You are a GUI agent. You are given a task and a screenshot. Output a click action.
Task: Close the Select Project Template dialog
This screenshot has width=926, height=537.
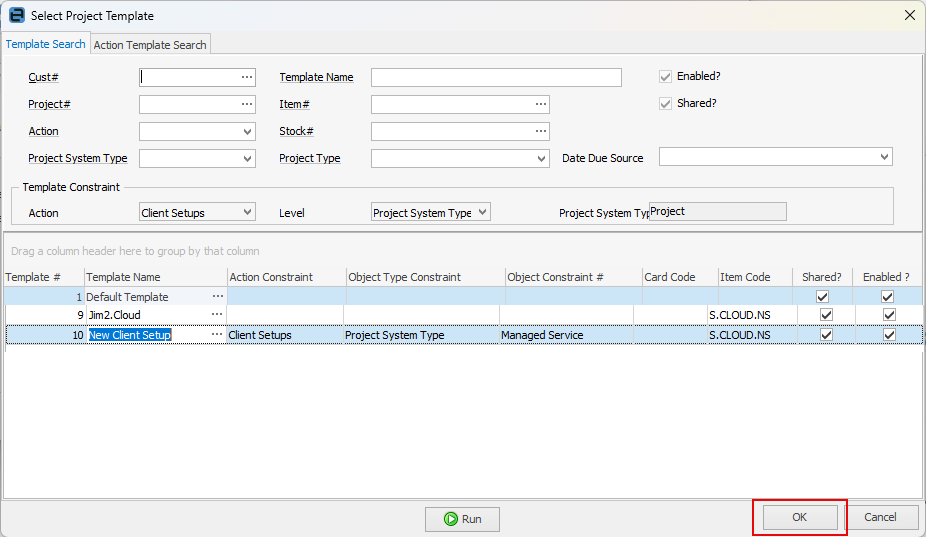point(909,15)
